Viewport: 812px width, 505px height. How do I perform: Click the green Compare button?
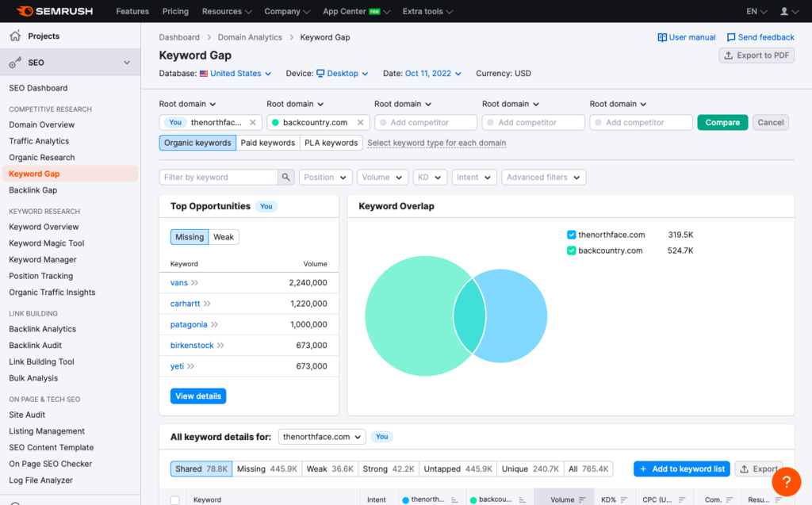[x=722, y=122]
